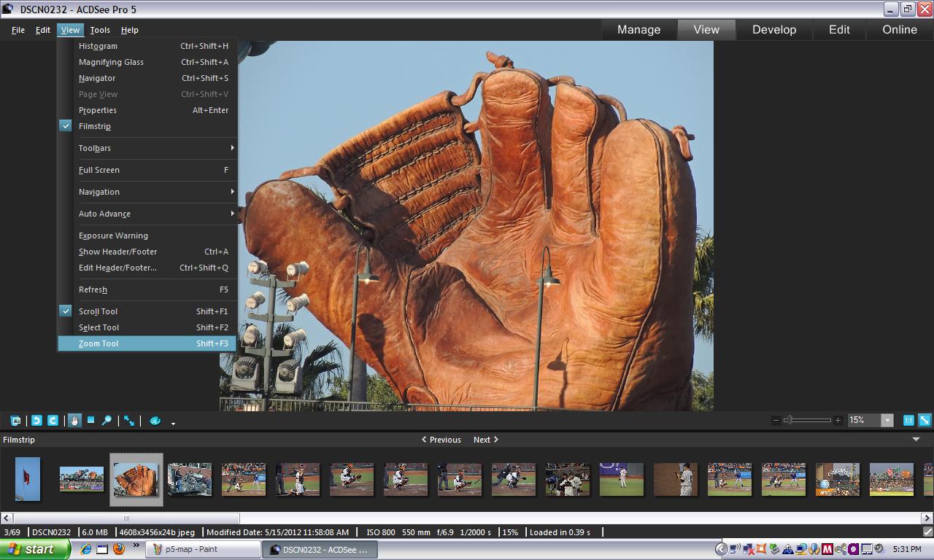This screenshot has height=560, width=934.
Task: Uncheck Filmstrip in the View menu
Action: pos(95,126)
